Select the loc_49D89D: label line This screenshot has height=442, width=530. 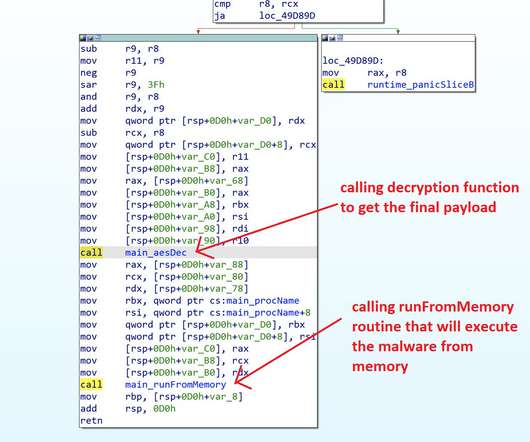353,61
